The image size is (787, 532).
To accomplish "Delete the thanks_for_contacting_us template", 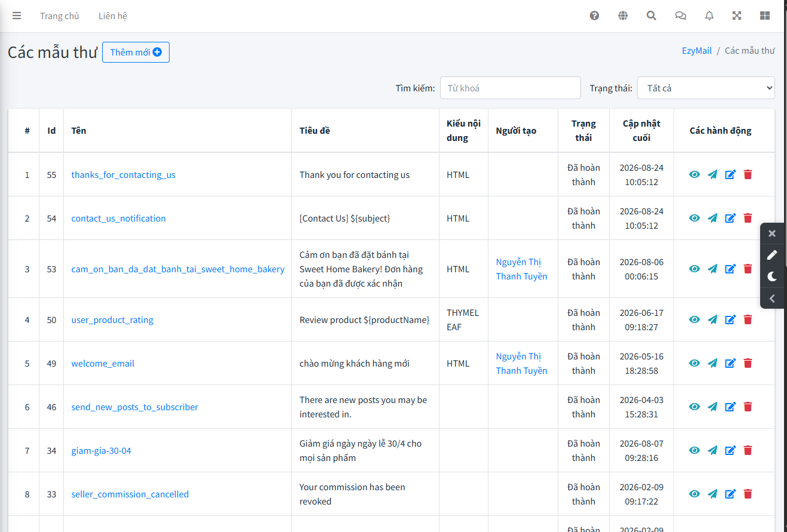I will click(x=748, y=174).
